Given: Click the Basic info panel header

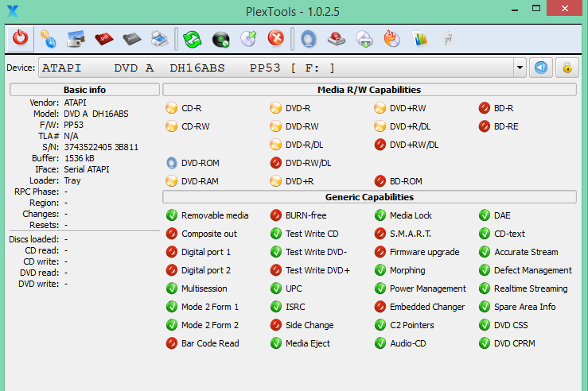Looking at the screenshot, I should pyautogui.click(x=85, y=90).
